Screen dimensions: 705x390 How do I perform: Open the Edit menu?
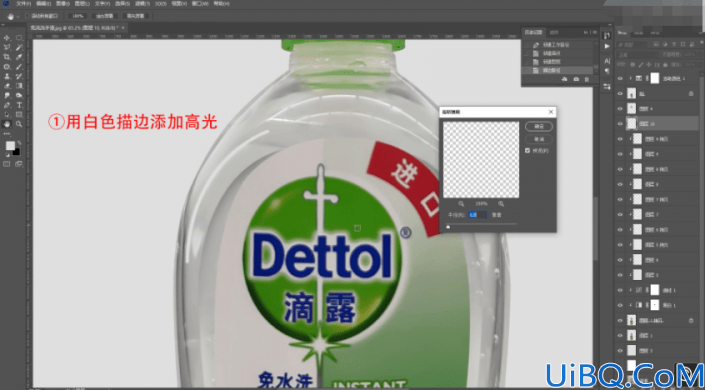[x=43, y=4]
